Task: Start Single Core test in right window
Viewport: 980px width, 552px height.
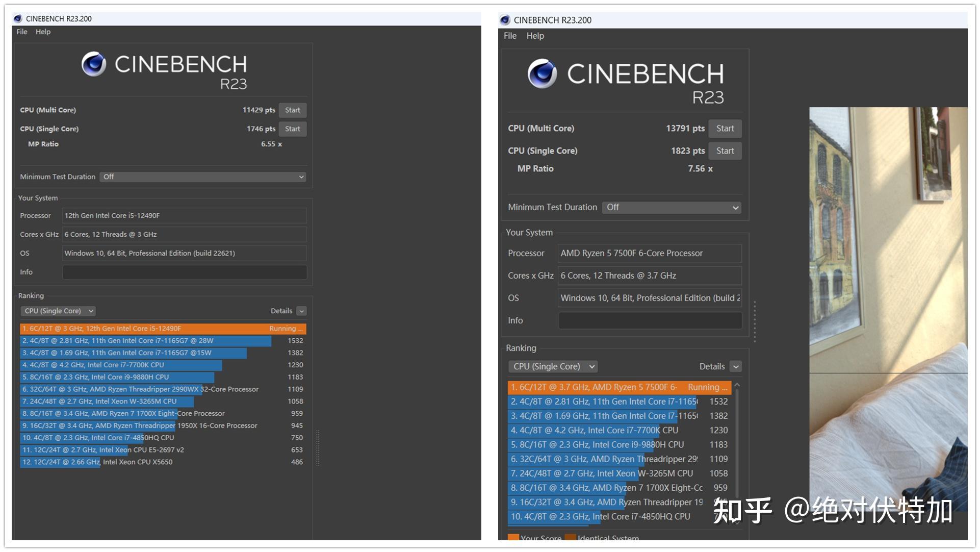Action: pyautogui.click(x=725, y=151)
